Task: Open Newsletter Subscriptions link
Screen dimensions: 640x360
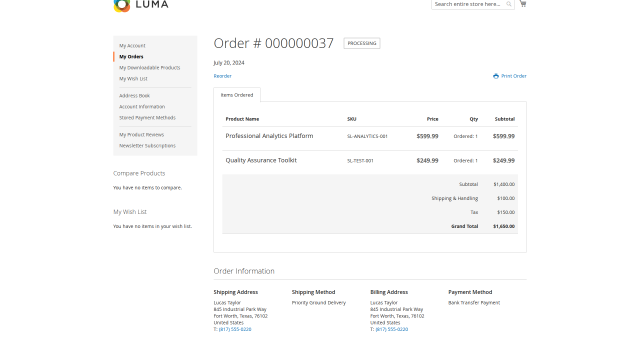Action: pos(147,146)
